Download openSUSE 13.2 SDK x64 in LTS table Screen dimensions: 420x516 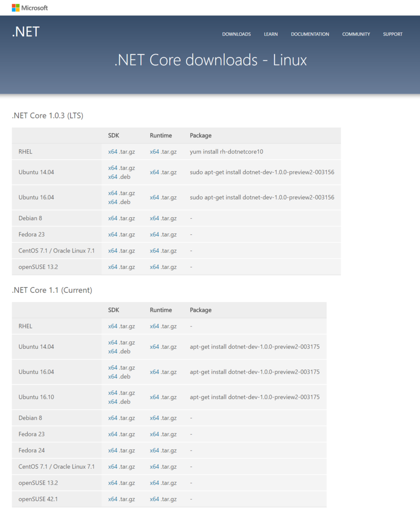pos(113,267)
